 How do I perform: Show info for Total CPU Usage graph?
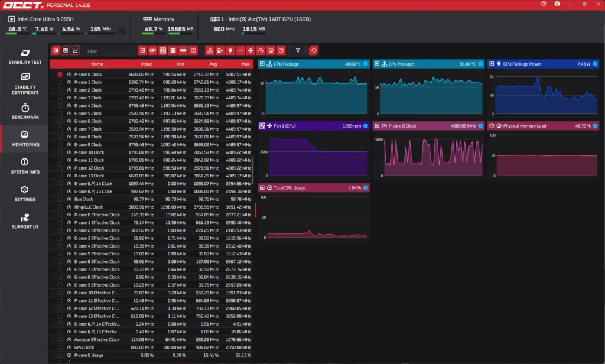[x=365, y=187]
